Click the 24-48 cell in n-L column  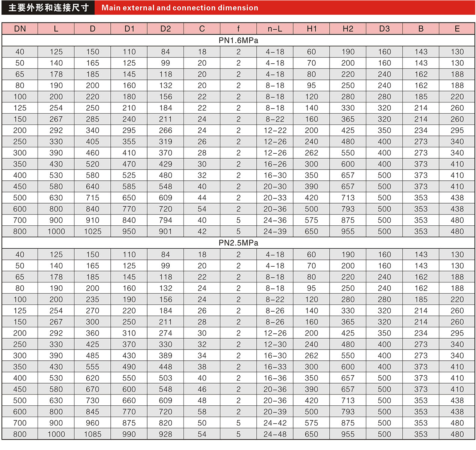coord(275,434)
